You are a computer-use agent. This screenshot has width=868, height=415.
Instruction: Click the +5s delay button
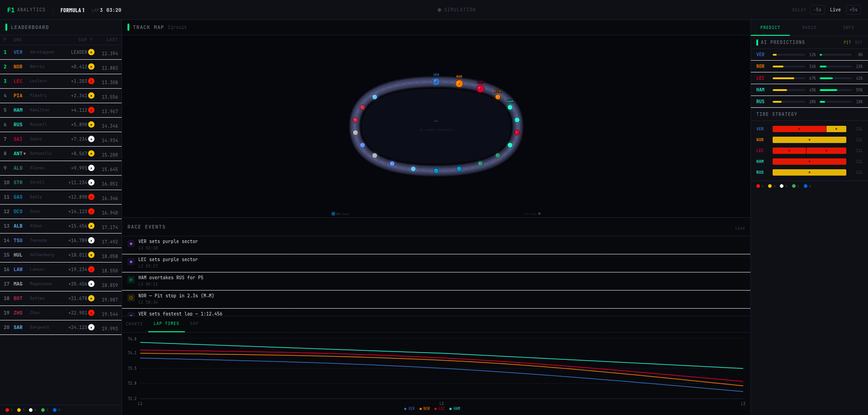tap(854, 10)
